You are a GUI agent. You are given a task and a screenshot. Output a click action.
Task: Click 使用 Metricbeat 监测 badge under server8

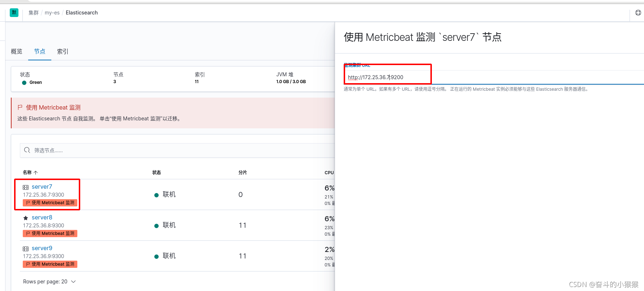coord(50,234)
